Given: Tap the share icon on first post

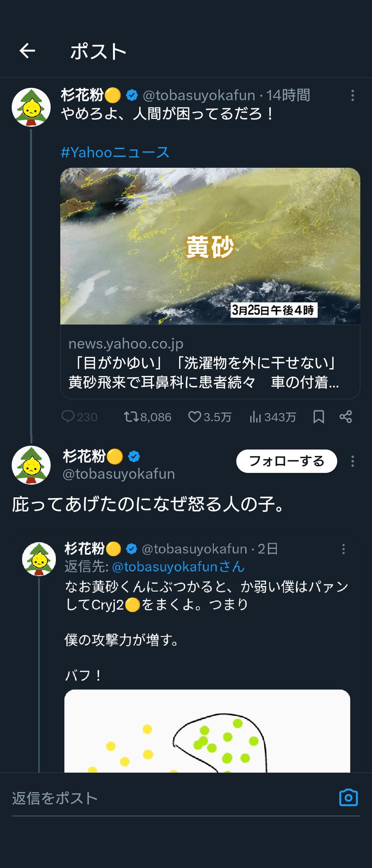Looking at the screenshot, I should pyautogui.click(x=345, y=417).
